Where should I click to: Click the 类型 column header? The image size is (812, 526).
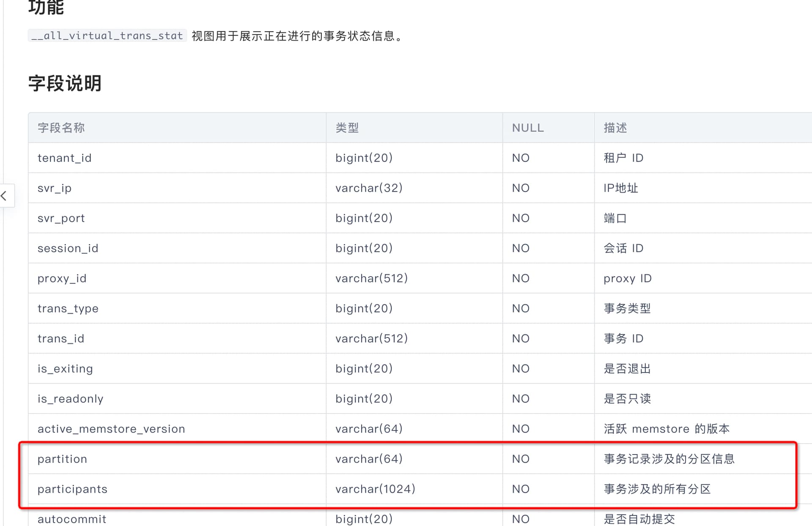(347, 128)
